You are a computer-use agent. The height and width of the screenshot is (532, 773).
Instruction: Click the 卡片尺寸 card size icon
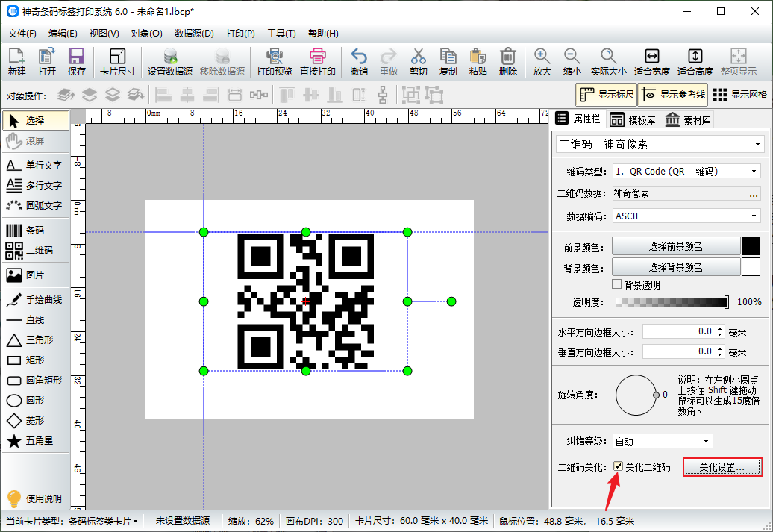117,62
